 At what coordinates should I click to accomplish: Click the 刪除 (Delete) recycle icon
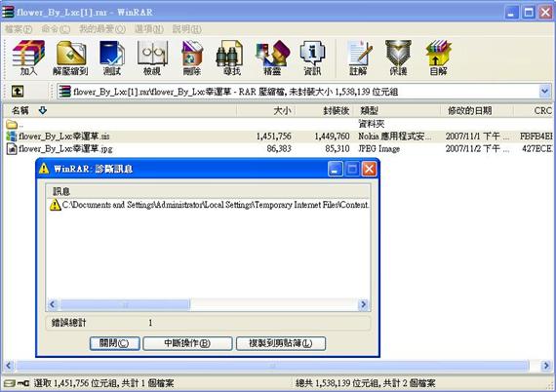point(192,58)
